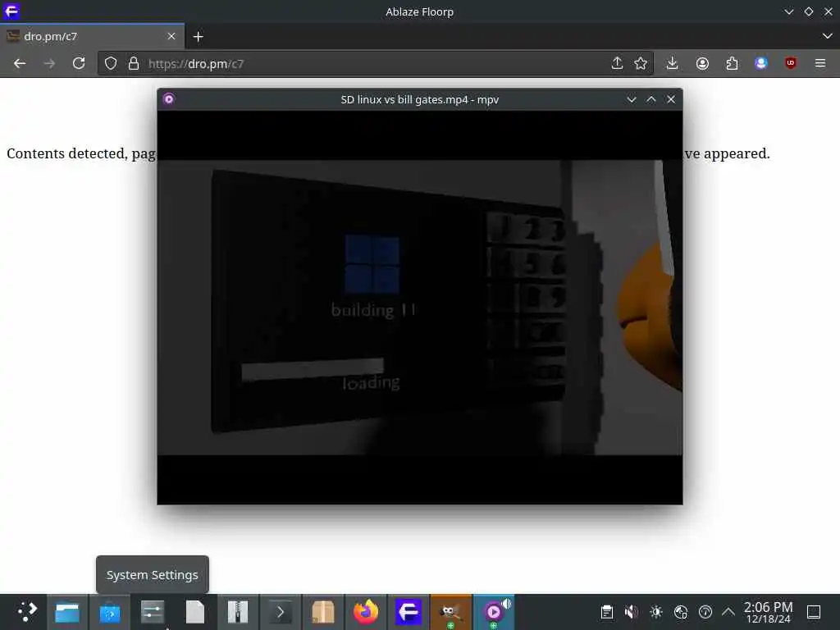
Task: Open the clipboard tray icon
Action: pyautogui.click(x=606, y=612)
